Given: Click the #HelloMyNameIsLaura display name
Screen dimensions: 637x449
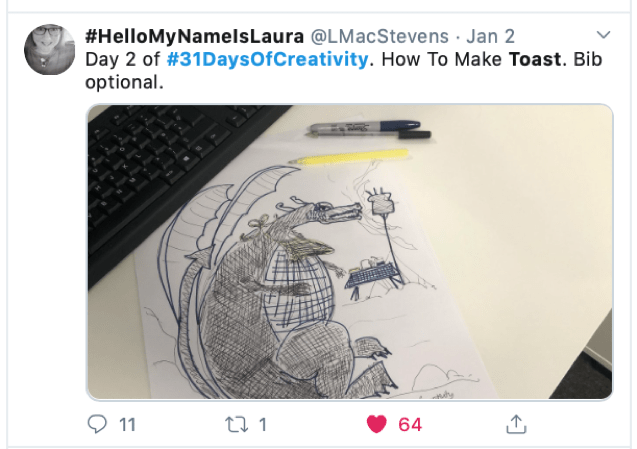Looking at the screenshot, I should (194, 36).
